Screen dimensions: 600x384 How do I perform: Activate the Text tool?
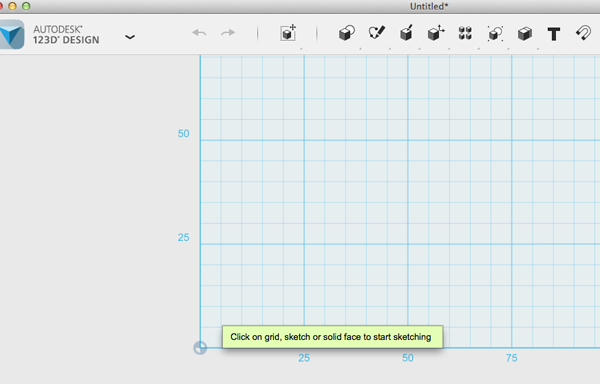(554, 34)
